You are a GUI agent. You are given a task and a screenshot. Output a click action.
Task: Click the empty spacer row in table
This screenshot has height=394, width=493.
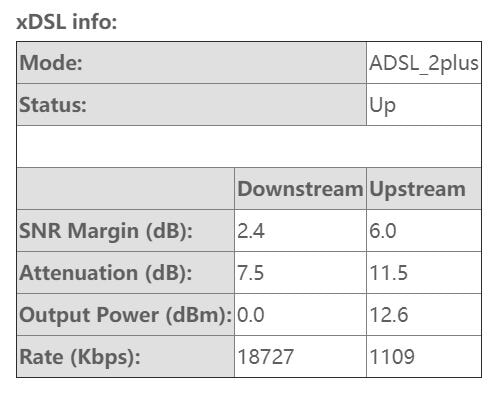[x=249, y=147]
